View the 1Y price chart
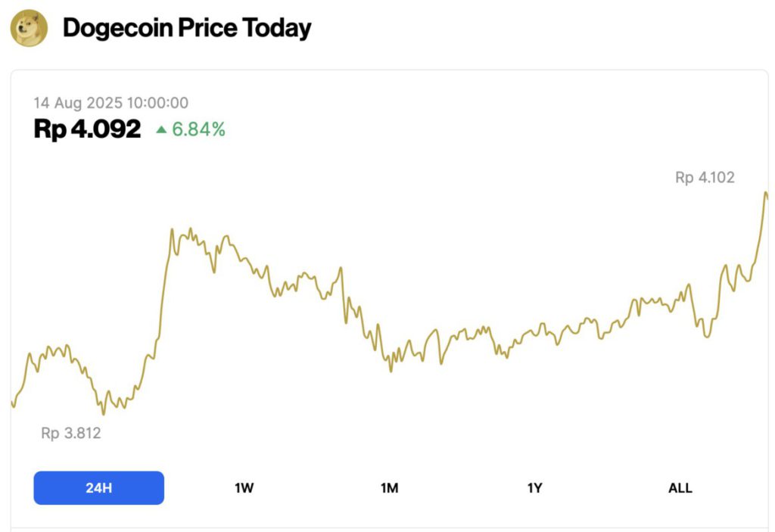775x532 pixels. pyautogui.click(x=535, y=487)
